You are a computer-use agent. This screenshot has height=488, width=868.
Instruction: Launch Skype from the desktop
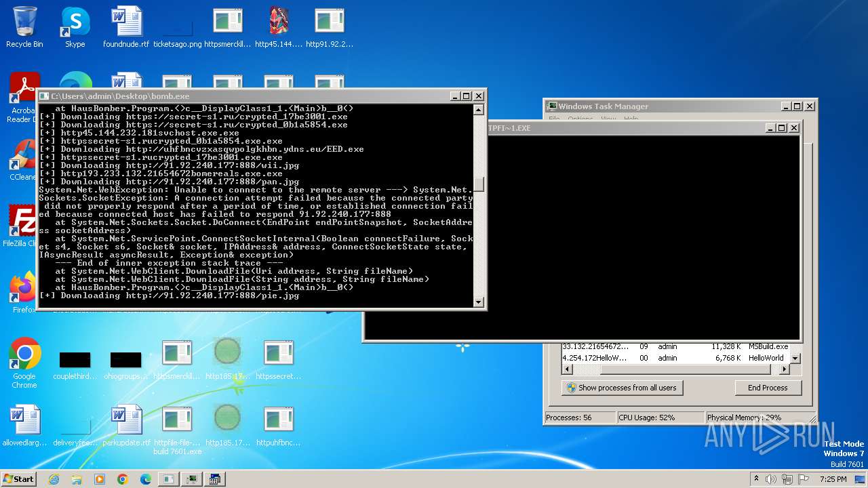click(75, 27)
